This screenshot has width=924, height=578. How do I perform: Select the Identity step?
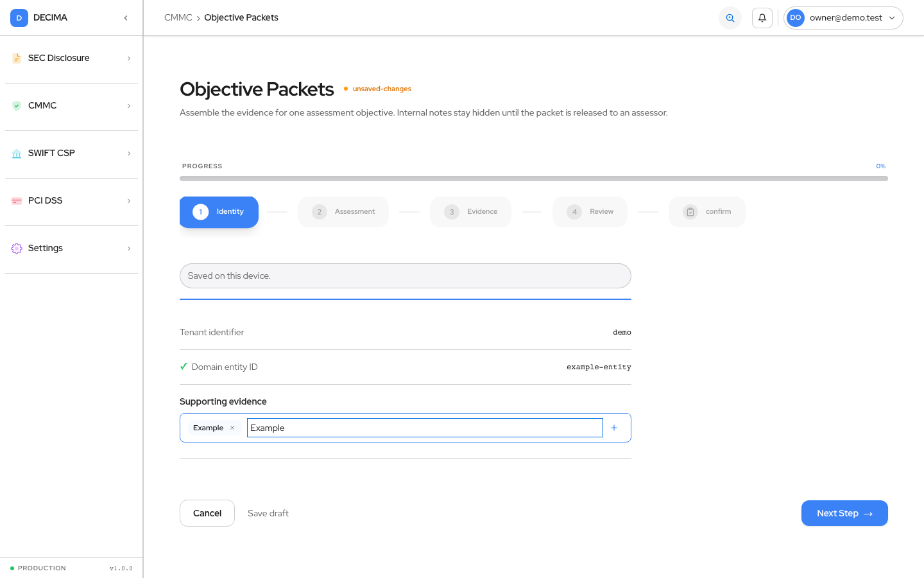pos(219,212)
